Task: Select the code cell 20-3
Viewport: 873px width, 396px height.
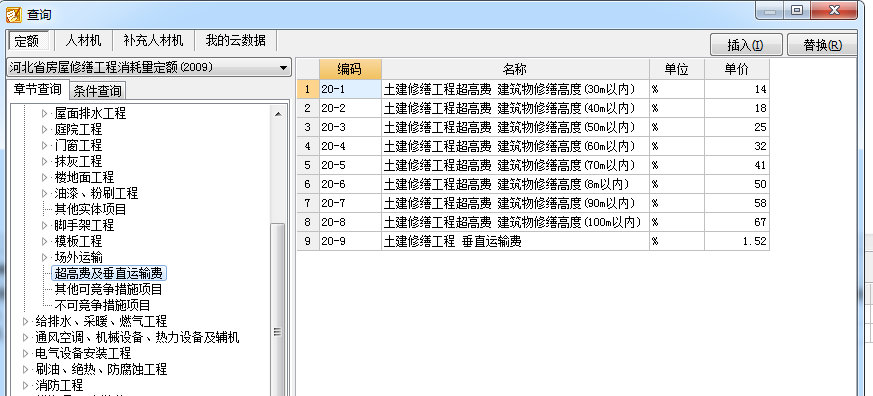Action: (x=350, y=127)
